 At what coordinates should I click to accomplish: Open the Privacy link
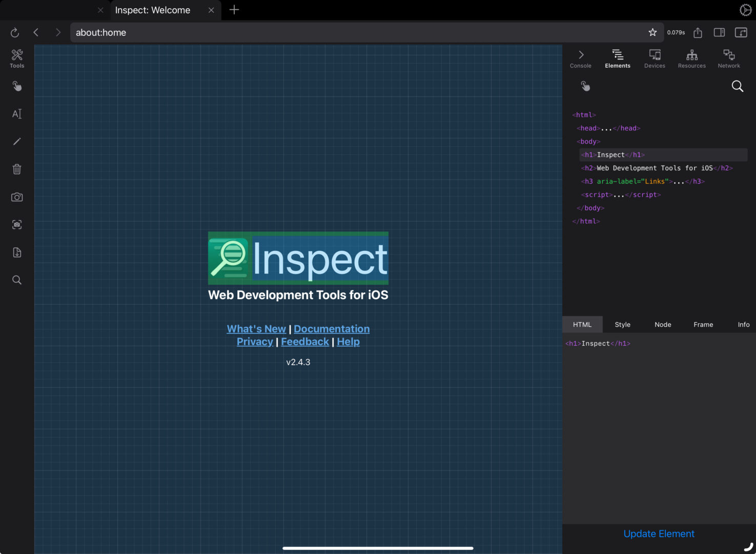tap(255, 342)
